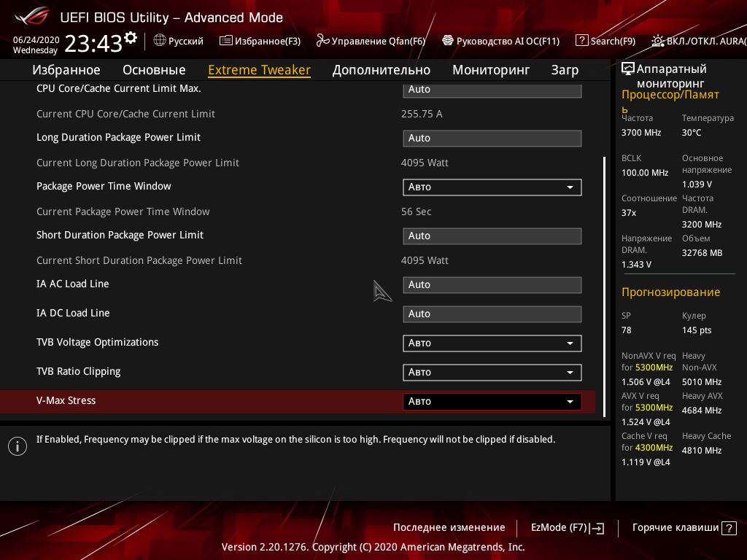Click the info icon beside help text

click(18, 446)
